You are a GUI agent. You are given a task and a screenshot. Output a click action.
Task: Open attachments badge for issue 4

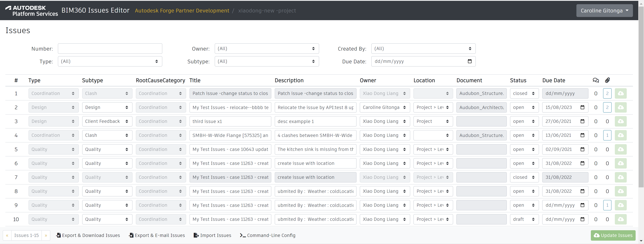(x=607, y=135)
